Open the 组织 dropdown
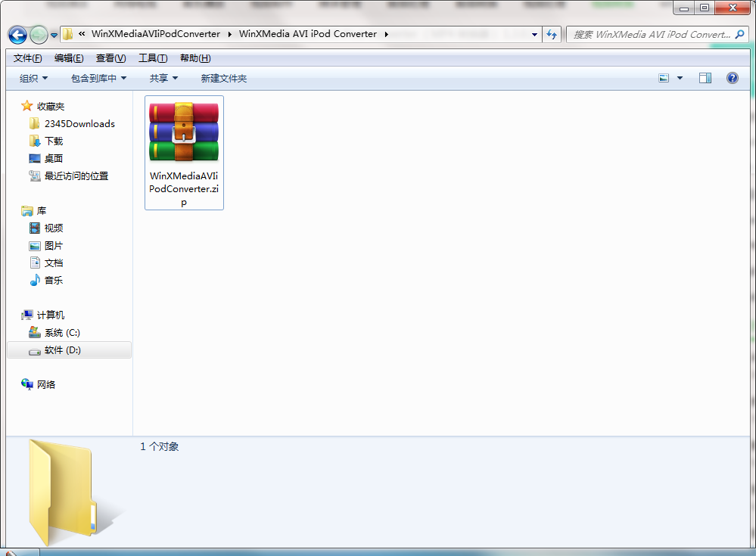This screenshot has height=556, width=756. pyautogui.click(x=33, y=78)
